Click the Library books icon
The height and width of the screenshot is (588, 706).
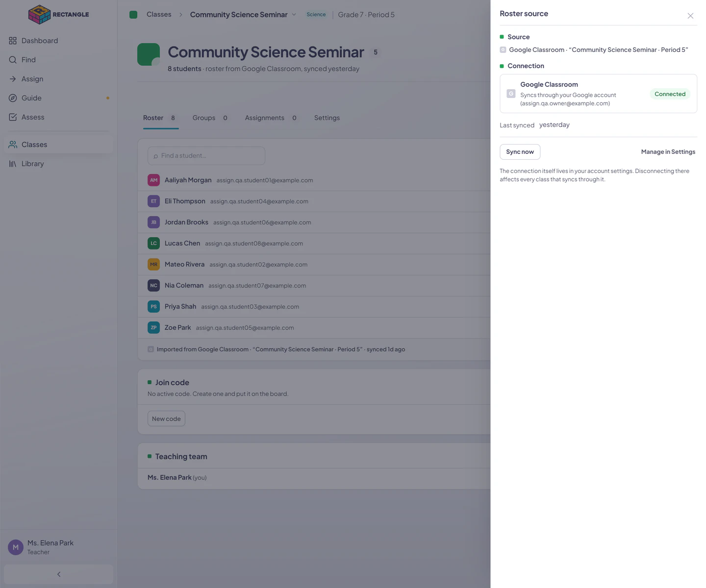[x=13, y=164]
